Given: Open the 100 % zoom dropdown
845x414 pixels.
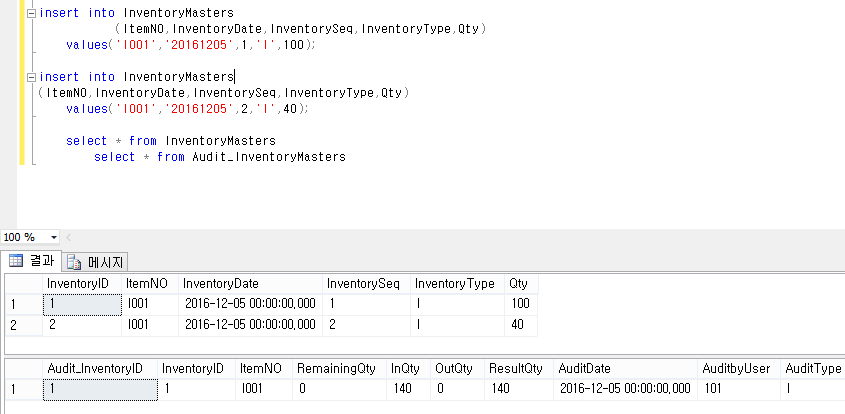Looking at the screenshot, I should (53, 237).
